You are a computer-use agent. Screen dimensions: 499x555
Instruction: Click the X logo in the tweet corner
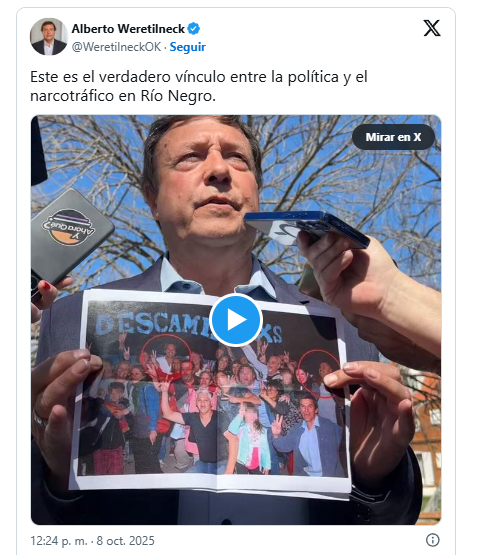click(432, 28)
